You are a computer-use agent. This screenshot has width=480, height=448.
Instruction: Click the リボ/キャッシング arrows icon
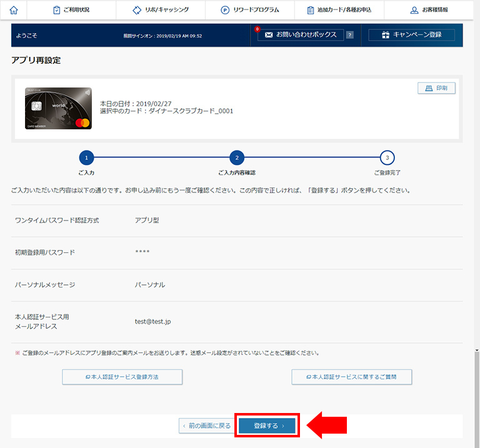137,10
